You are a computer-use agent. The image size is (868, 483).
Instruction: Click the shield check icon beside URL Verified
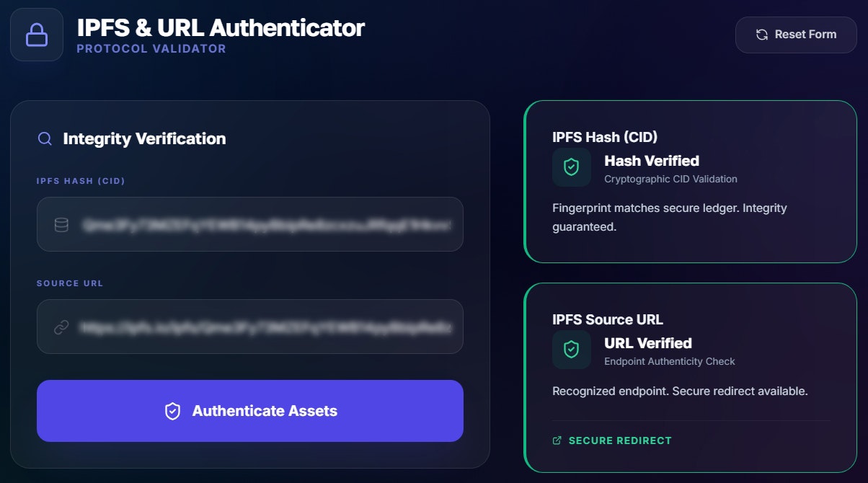point(571,350)
